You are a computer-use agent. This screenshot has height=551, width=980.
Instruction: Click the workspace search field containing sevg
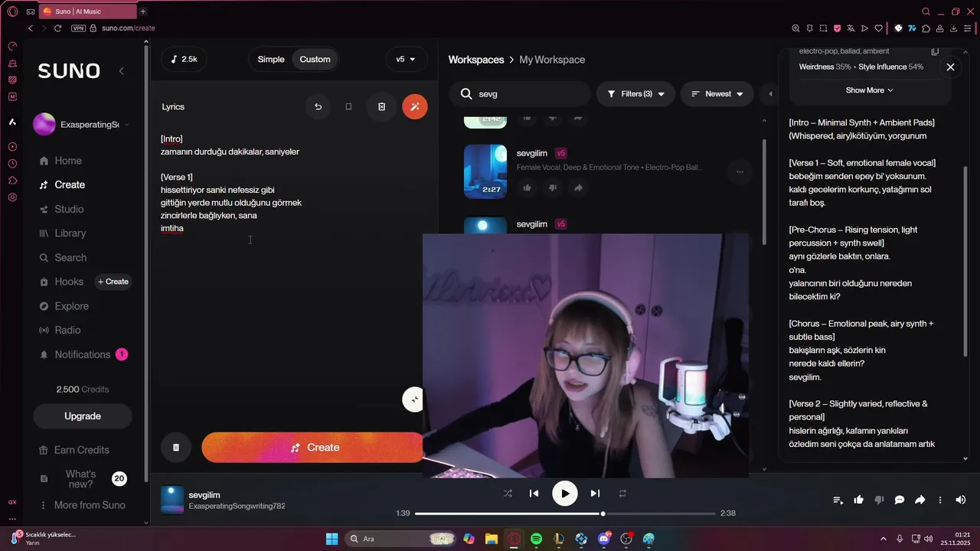(520, 94)
